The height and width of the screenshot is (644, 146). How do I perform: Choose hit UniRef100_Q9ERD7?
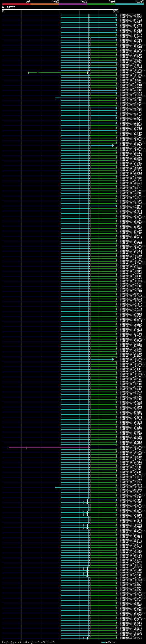(x=131, y=55)
